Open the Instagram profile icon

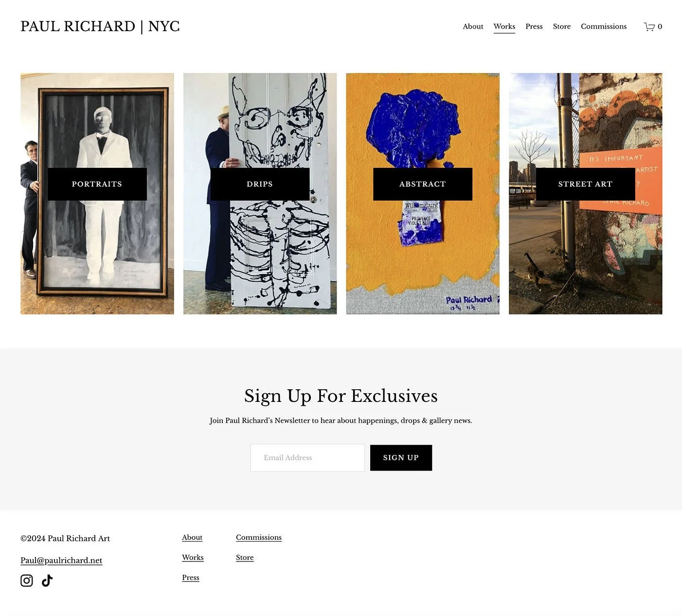(x=27, y=580)
